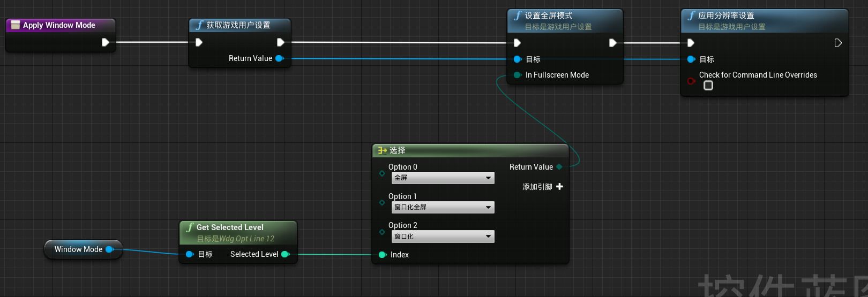Image resolution: width=868 pixels, height=297 pixels.
Task: Click execution output pin of 应用分辨率设置 node
Action: [x=838, y=43]
